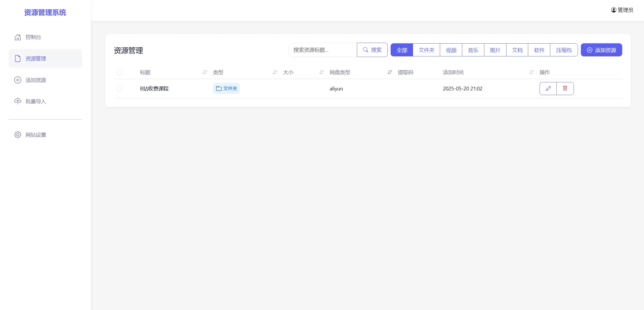
Task: Switch to the 视频 filter tab
Action: click(x=451, y=50)
